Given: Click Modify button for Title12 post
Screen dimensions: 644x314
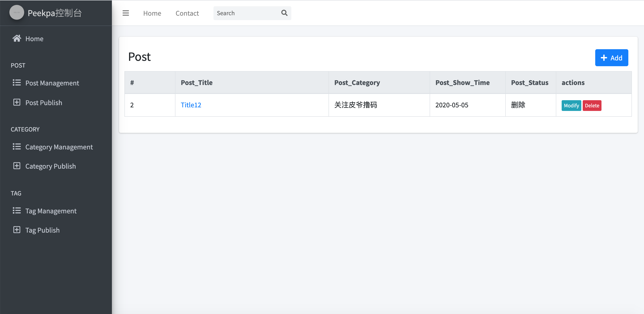Looking at the screenshot, I should click(x=571, y=105).
